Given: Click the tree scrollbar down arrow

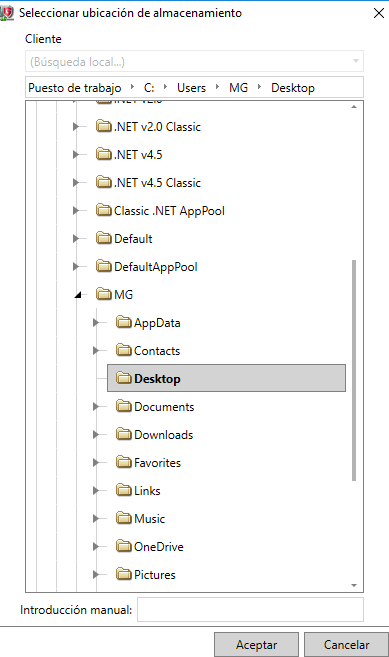Looking at the screenshot, I should (354, 585).
